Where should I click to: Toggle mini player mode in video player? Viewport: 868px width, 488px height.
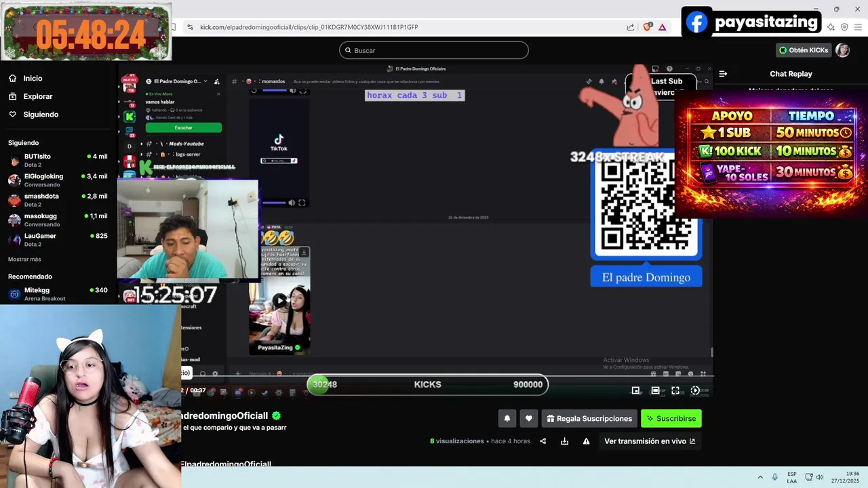coord(635,390)
